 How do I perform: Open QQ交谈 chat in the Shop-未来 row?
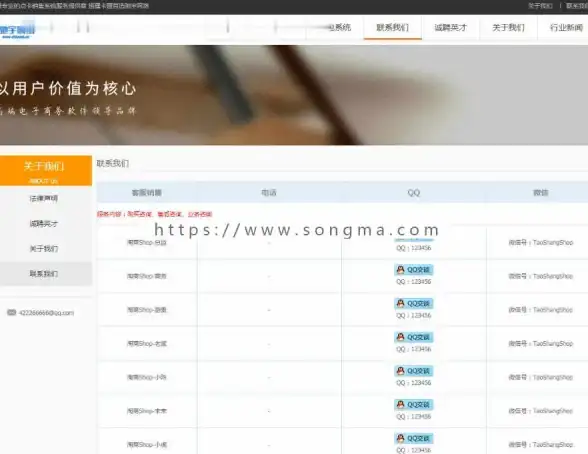tap(414, 405)
